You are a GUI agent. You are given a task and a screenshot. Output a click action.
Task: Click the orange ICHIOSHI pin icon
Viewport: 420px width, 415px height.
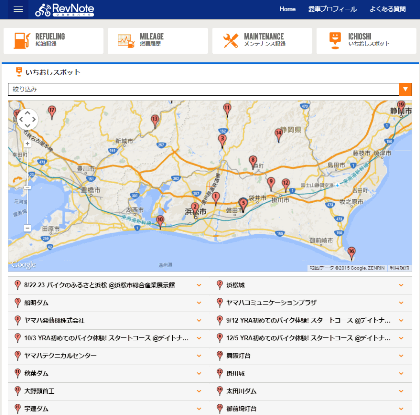click(x=335, y=40)
